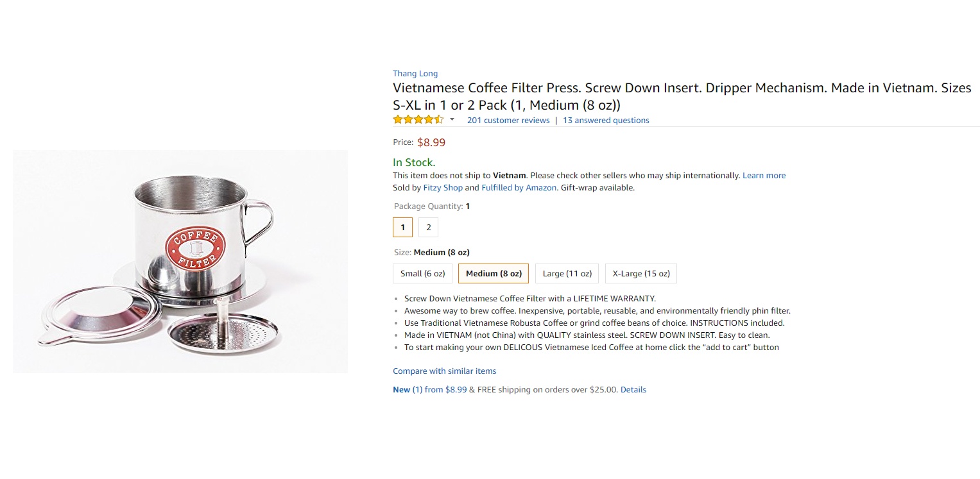The height and width of the screenshot is (479, 980).
Task: Select the Medium (8 oz) size
Action: (x=493, y=273)
